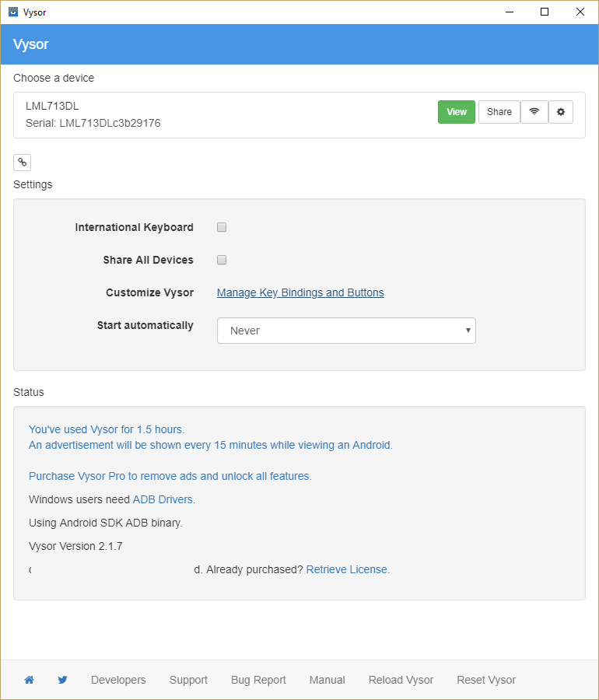This screenshot has height=700, width=599.
Task: Expand the Start automatically dropdown
Action: point(346,331)
